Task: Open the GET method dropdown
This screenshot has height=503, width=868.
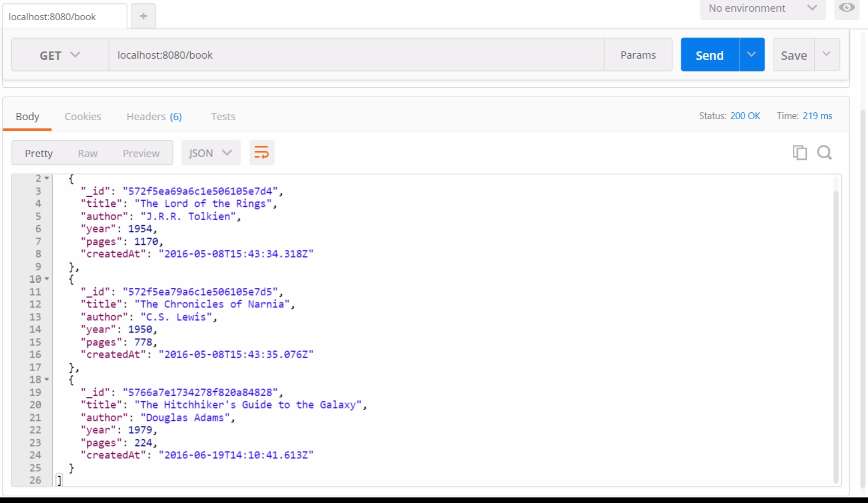Action: click(x=60, y=55)
